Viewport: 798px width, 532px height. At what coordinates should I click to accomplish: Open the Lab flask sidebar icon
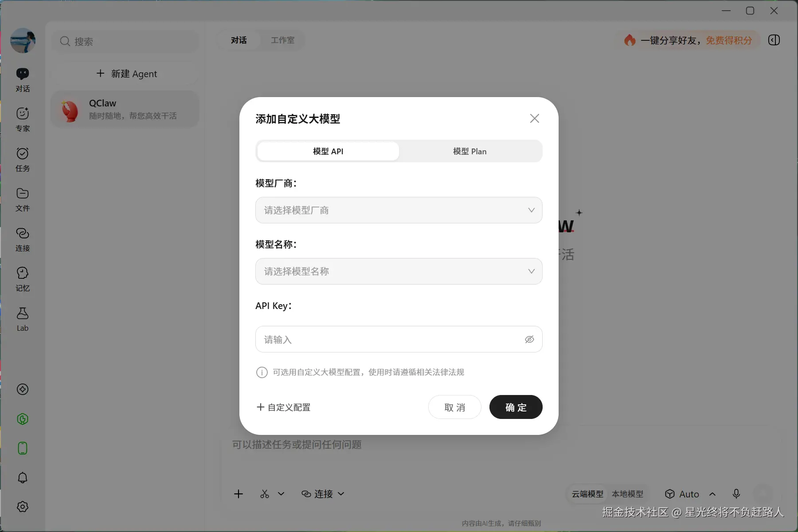23,319
